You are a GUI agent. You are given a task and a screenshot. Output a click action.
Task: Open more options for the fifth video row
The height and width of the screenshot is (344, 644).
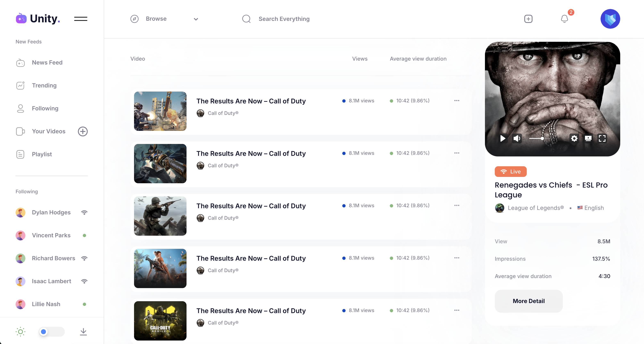[x=457, y=311]
